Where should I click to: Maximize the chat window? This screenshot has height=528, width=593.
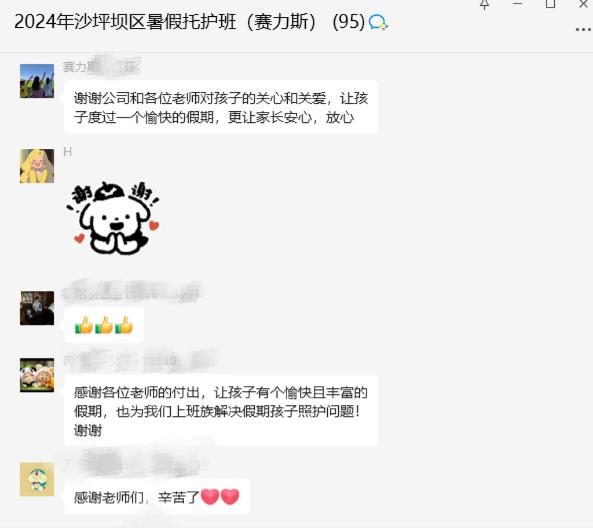[551, 4]
